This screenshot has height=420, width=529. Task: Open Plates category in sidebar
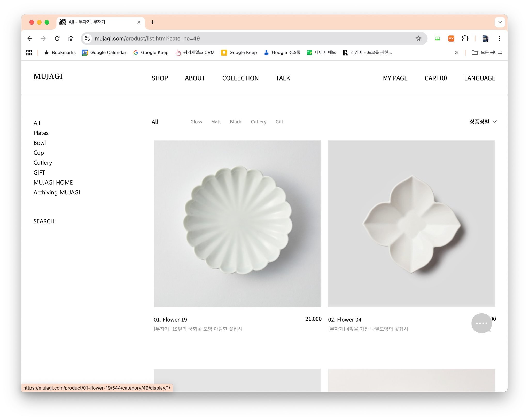coord(41,133)
